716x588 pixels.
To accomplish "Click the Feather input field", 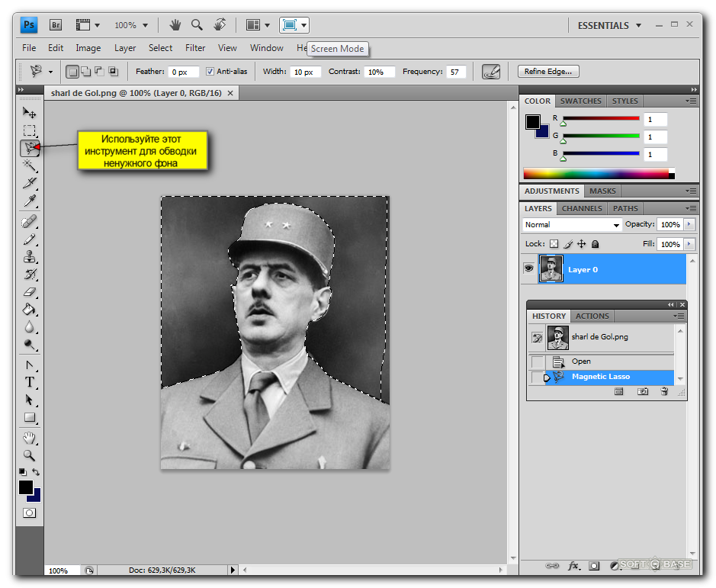I will (x=183, y=72).
